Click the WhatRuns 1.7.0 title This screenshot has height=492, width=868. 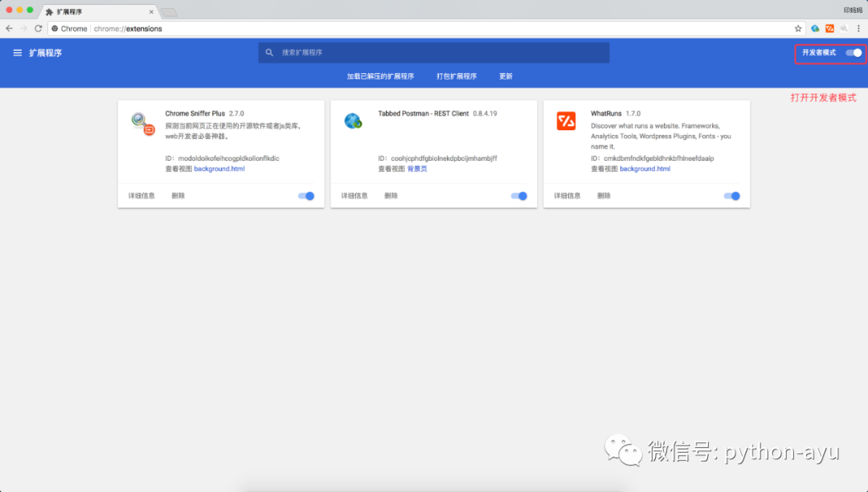point(616,113)
